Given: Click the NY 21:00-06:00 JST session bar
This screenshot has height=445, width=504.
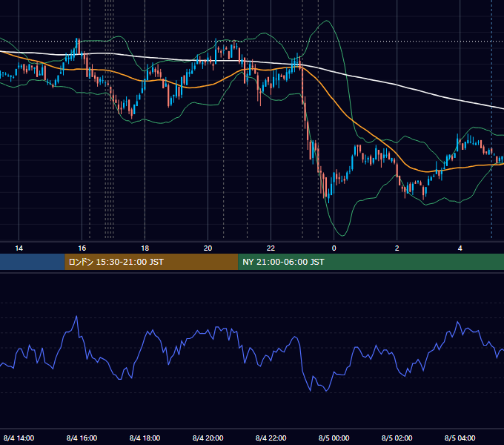Looking at the screenshot, I should (371, 262).
